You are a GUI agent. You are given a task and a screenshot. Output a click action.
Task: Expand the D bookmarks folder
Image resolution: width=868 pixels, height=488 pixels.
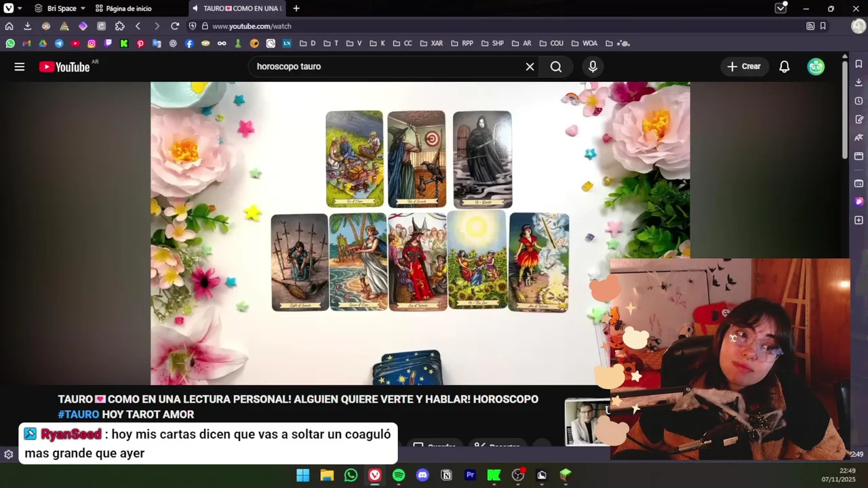[x=307, y=43]
